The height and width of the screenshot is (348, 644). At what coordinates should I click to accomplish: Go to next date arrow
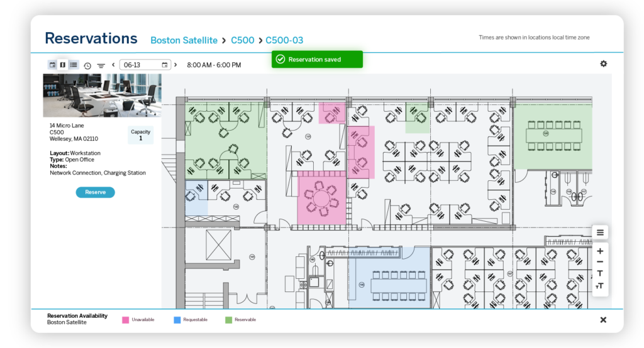pyautogui.click(x=175, y=65)
